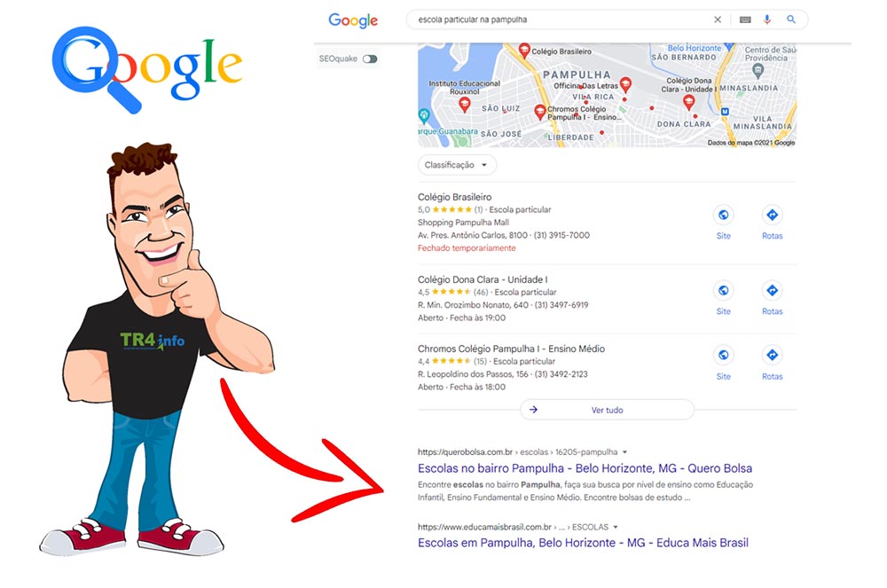This screenshot has height=588, width=887.
Task: Get Rotas directions for Colégio Brasileiro
Action: click(773, 215)
